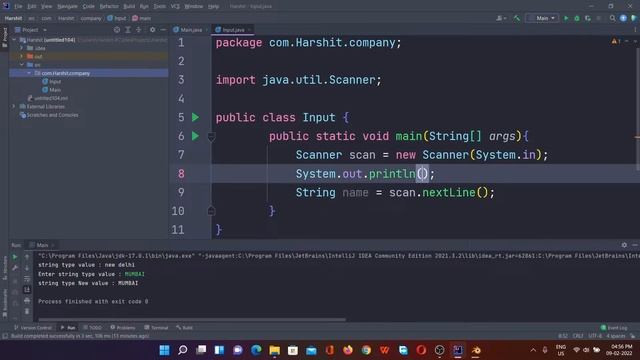The height and width of the screenshot is (360, 640).
Task: Run the Main configuration with the green play button
Action: pyautogui.click(x=566, y=18)
